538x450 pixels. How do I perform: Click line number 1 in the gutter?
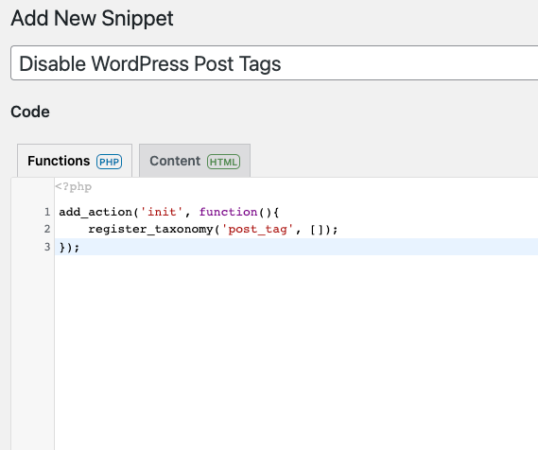pos(47,212)
